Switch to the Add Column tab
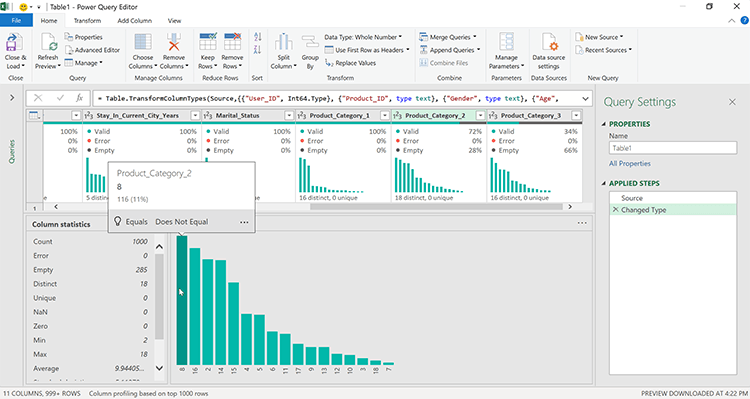This screenshot has height=399, width=750. tap(134, 21)
